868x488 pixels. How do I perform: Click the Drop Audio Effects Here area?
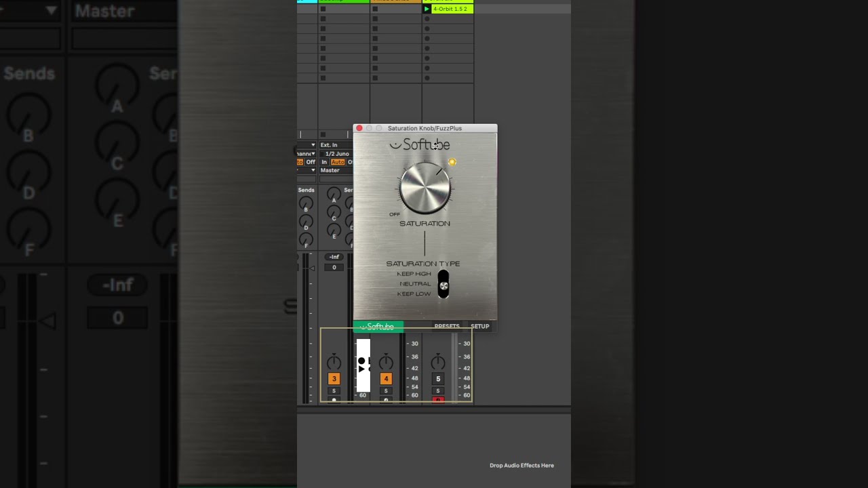coord(521,466)
